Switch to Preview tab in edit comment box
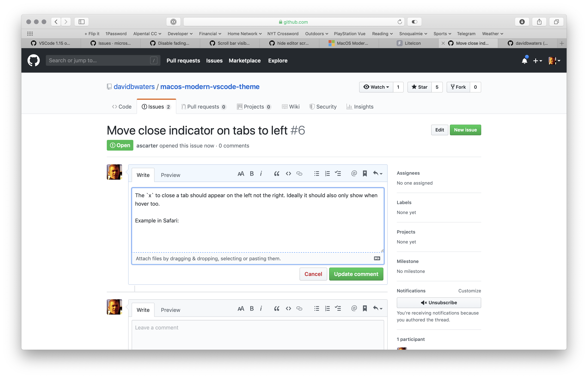The image size is (588, 378). tap(170, 175)
